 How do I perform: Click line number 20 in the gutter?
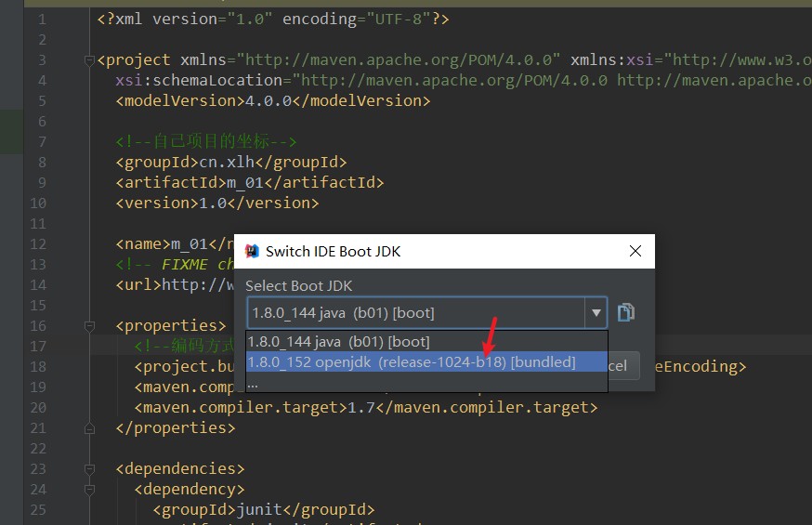point(38,408)
